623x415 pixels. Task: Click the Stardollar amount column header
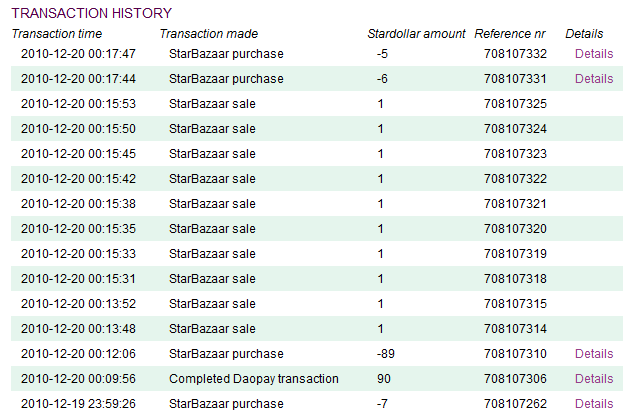coord(416,34)
